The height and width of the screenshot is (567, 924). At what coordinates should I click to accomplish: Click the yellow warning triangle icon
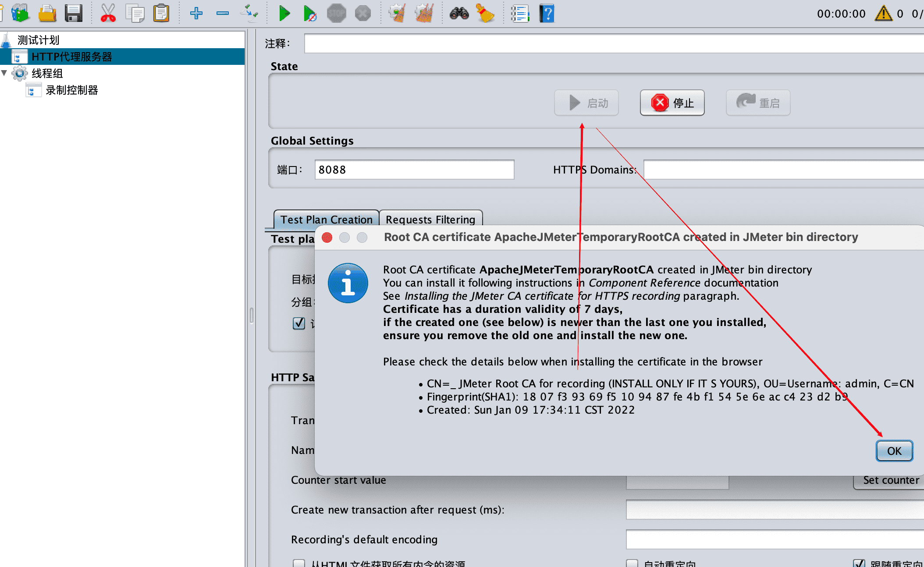click(x=883, y=13)
